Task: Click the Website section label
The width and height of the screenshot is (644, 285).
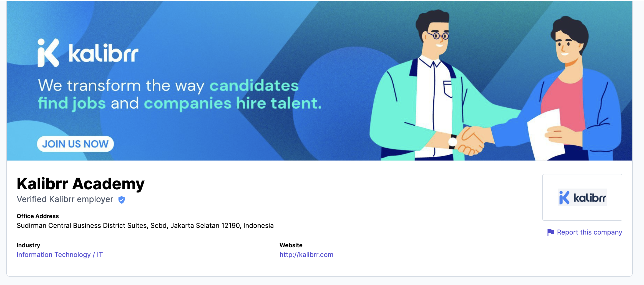Action: coord(291,245)
